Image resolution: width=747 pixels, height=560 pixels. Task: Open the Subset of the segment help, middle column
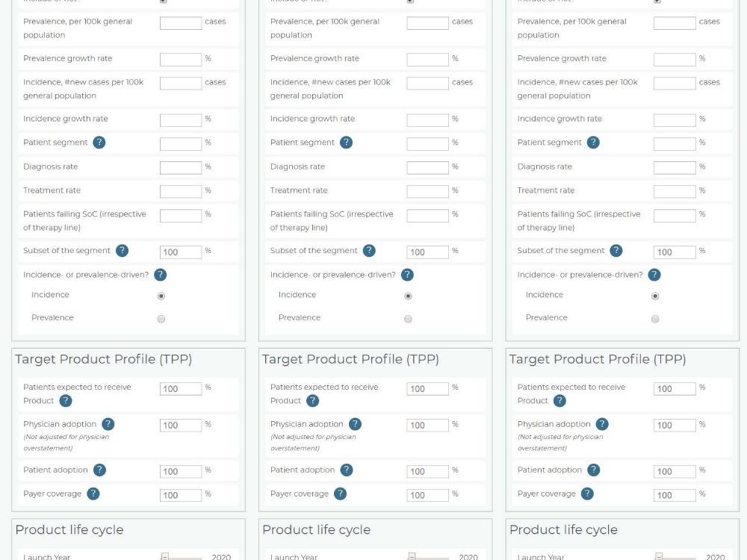[x=369, y=252]
